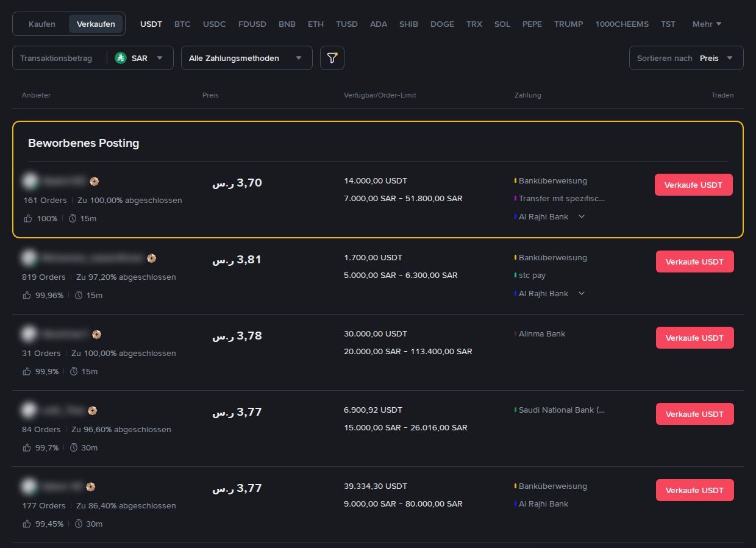Click merchant badge in 177 Orders row

91,487
